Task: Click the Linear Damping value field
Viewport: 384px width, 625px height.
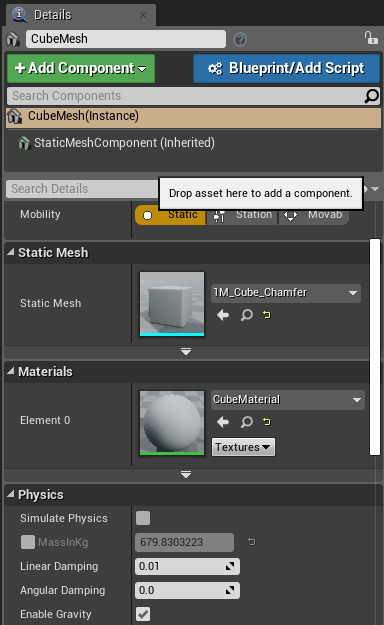Action: point(187,566)
